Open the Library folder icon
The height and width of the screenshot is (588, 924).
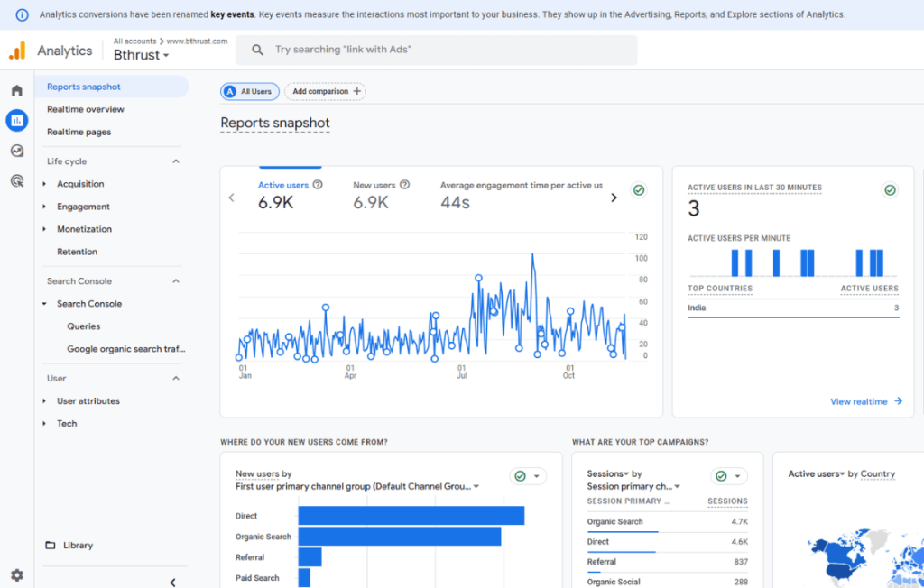tap(51, 545)
